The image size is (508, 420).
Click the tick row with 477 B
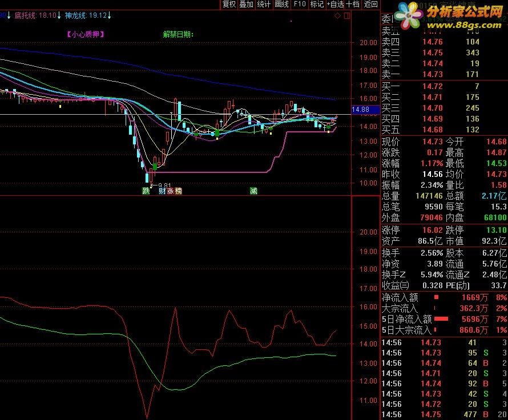point(445,414)
